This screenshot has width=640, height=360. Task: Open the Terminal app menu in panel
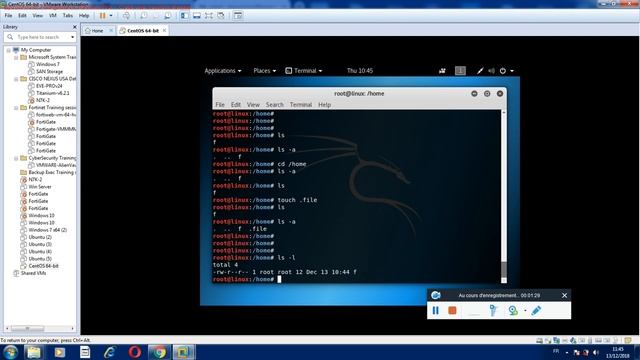(x=304, y=71)
